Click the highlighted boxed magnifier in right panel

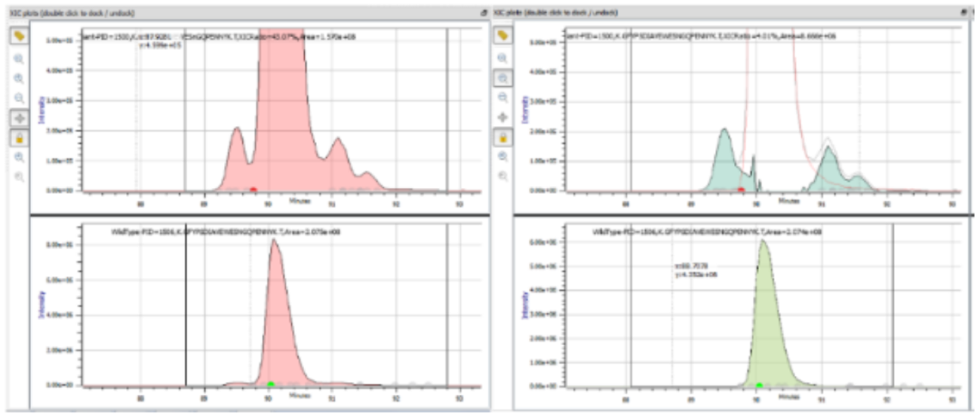503,77
